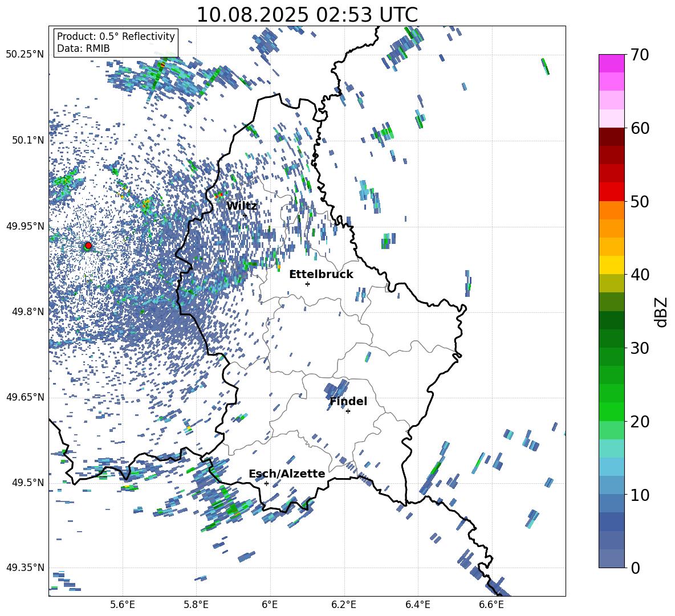Click the 40 dBZ colorbar label
The image size is (675, 616).
[x=639, y=275]
